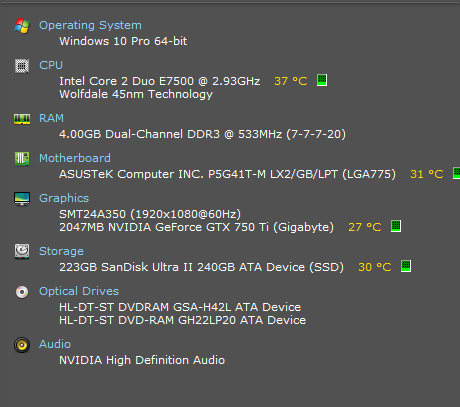460x407 pixels.
Task: Open the Storage section heading
Action: pos(61,251)
